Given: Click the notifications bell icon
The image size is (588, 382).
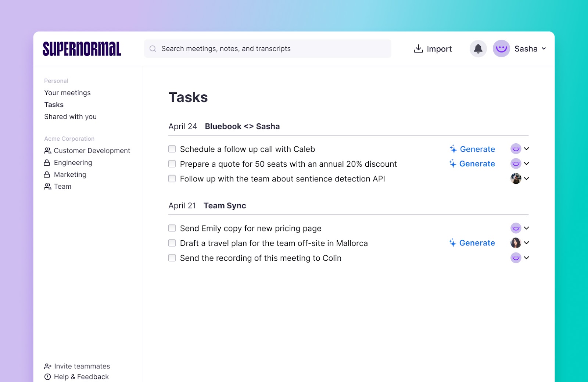Looking at the screenshot, I should click(478, 49).
